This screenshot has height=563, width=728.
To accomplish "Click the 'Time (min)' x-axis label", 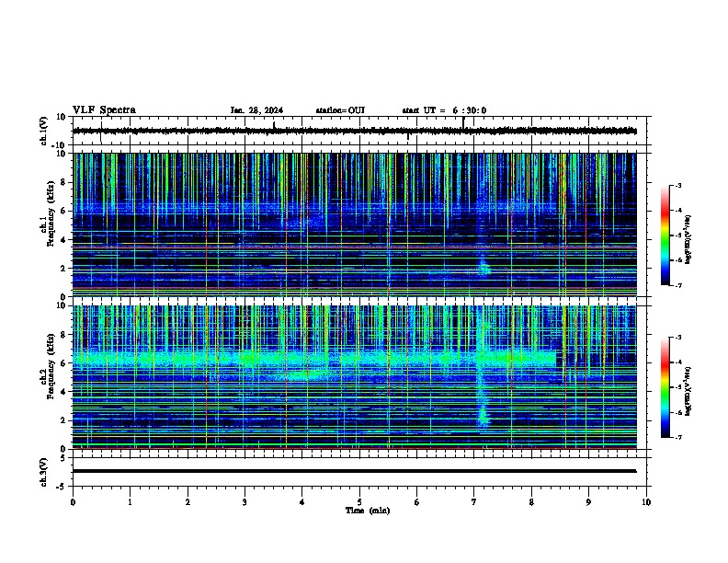I will pos(368,511).
